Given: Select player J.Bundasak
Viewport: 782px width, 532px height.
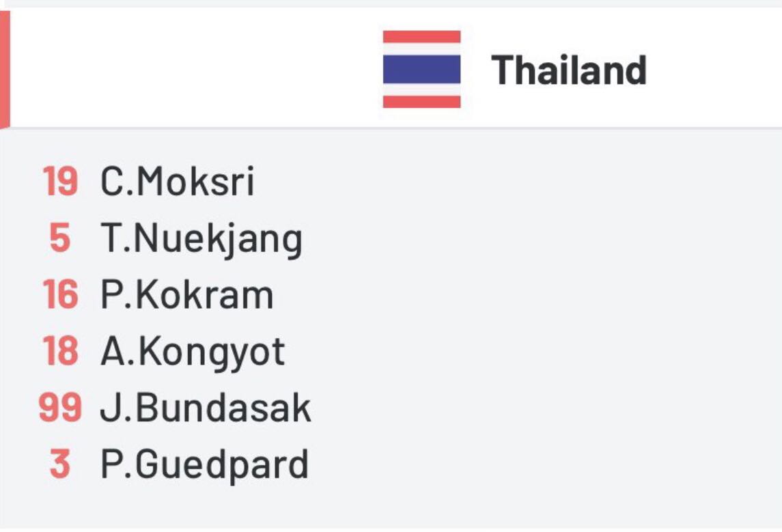Looking at the screenshot, I should tap(206, 408).
